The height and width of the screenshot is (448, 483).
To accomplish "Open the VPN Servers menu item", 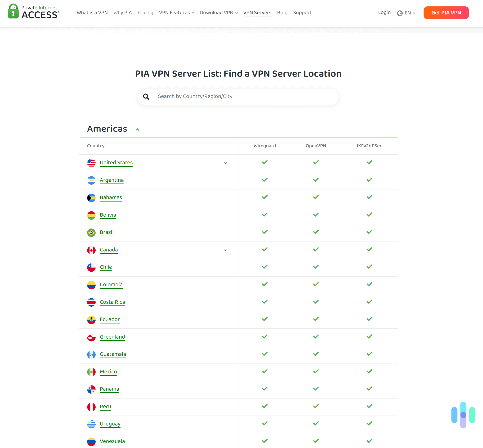I will pos(257,12).
